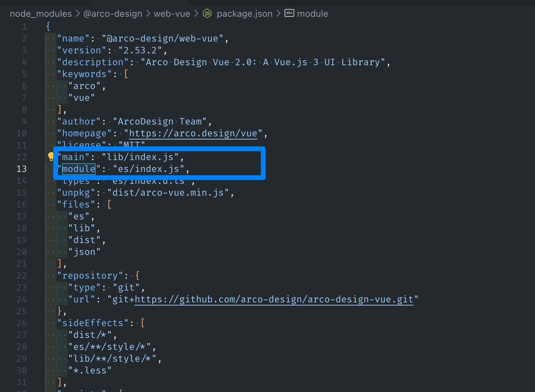Click the abc symbol icon beside module breadcrumb

(x=289, y=13)
